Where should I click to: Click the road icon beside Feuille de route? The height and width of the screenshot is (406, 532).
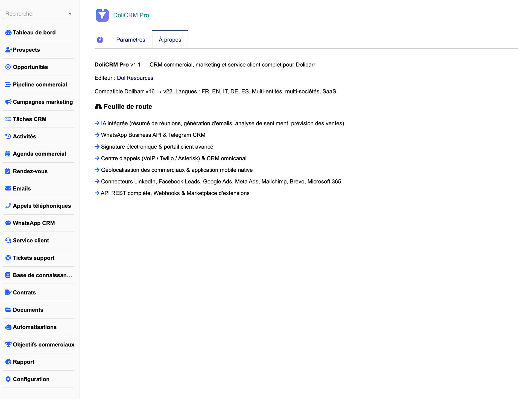click(98, 106)
